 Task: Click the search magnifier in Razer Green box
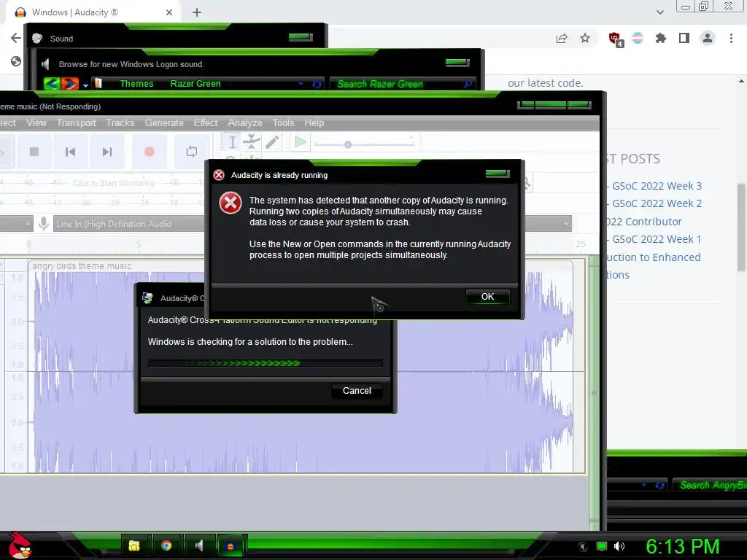[x=468, y=84]
